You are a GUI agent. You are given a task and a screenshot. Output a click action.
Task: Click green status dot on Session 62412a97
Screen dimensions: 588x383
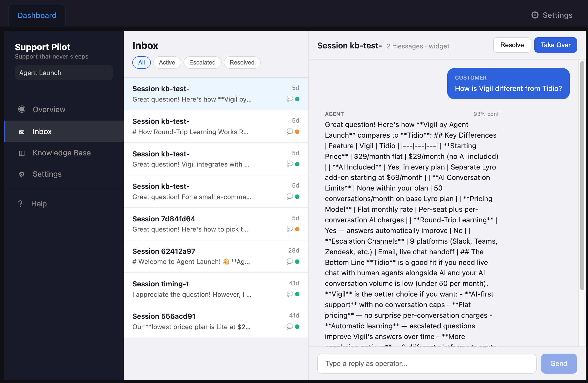pyautogui.click(x=297, y=262)
